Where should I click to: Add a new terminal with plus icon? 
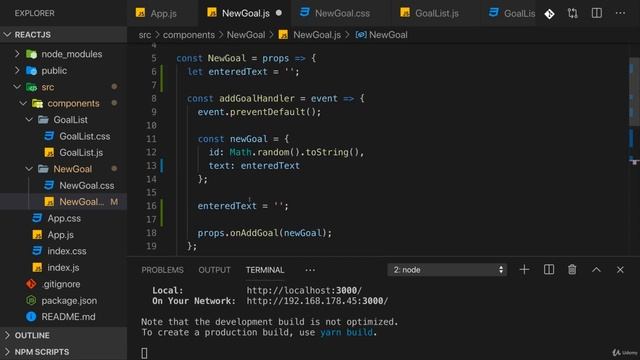(x=524, y=269)
